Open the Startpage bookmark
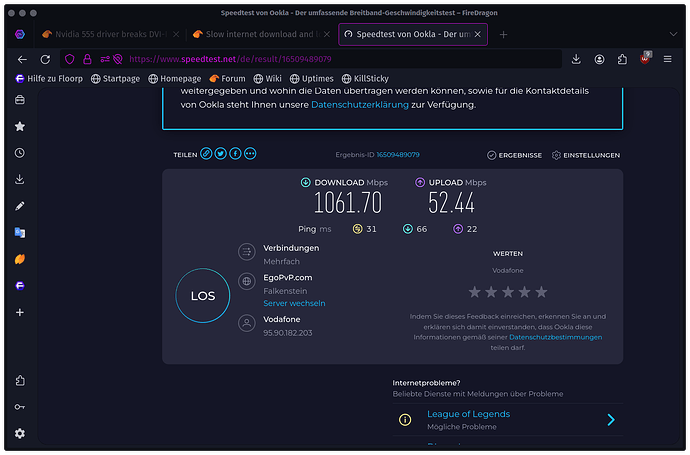The image size is (690, 455). (x=115, y=79)
